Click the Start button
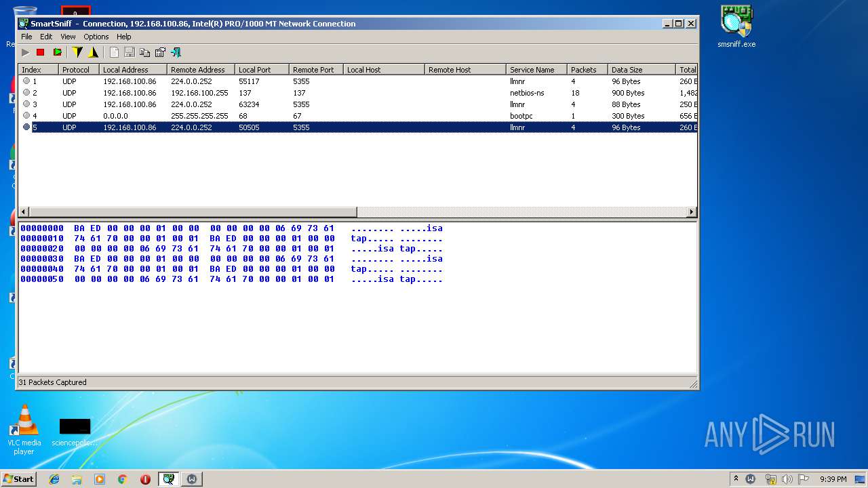This screenshot has height=488, width=868. coord(19,479)
